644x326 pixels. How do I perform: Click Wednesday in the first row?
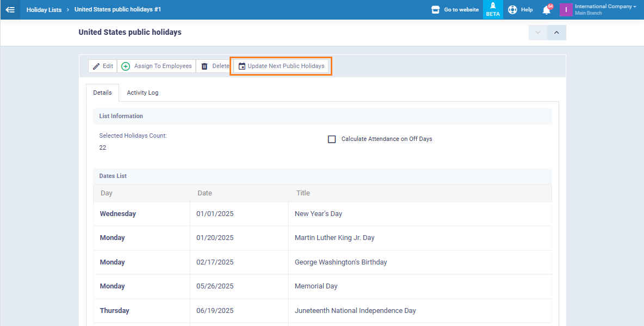pos(118,214)
